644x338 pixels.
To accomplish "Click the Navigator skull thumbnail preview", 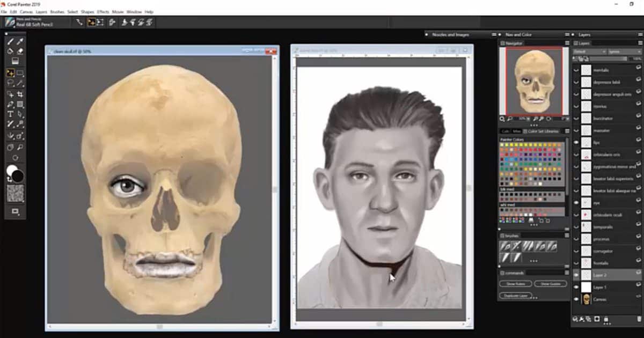I will 531,81.
